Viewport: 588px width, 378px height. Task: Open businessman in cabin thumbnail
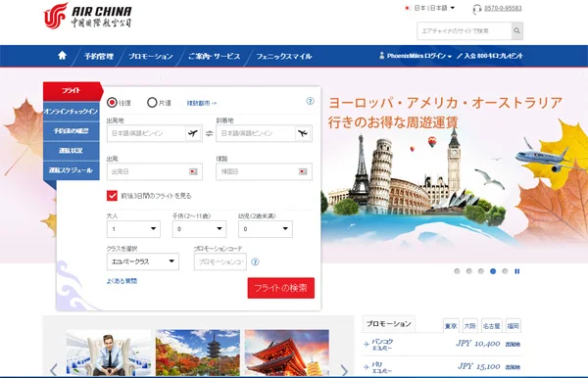pos(109,353)
